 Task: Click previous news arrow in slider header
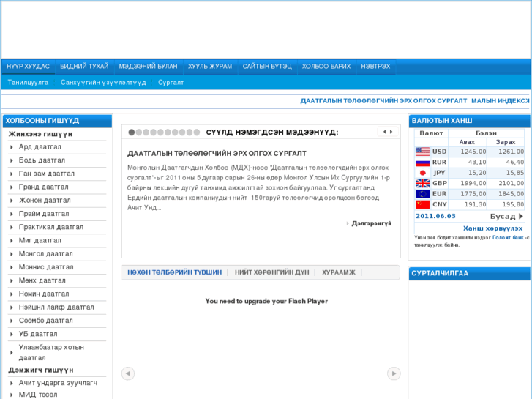click(x=384, y=132)
